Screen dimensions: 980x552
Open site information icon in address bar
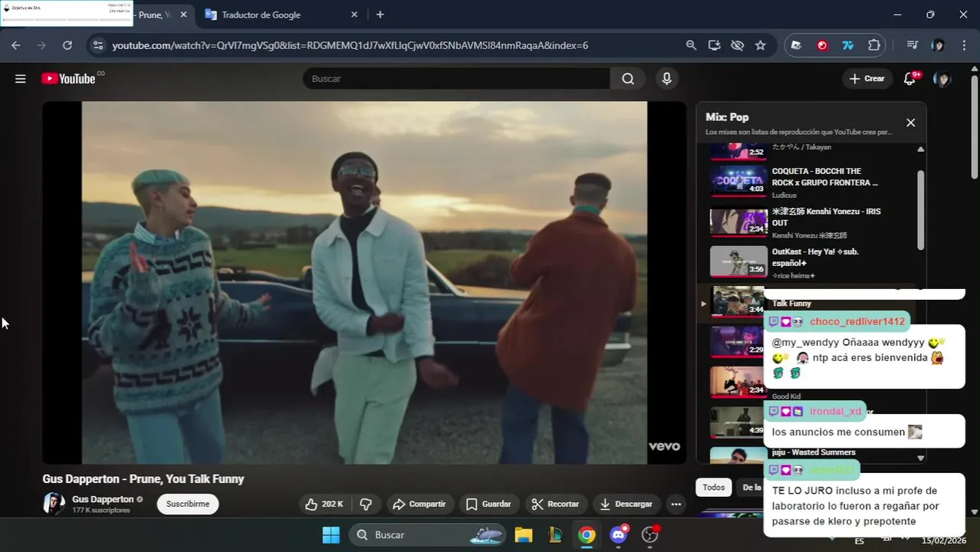coord(97,45)
